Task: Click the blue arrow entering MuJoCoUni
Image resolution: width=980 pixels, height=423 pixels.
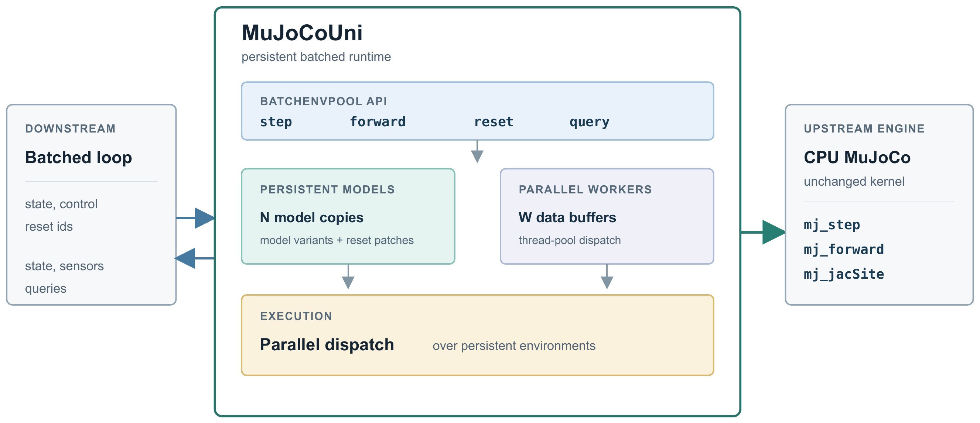Action: tap(195, 218)
